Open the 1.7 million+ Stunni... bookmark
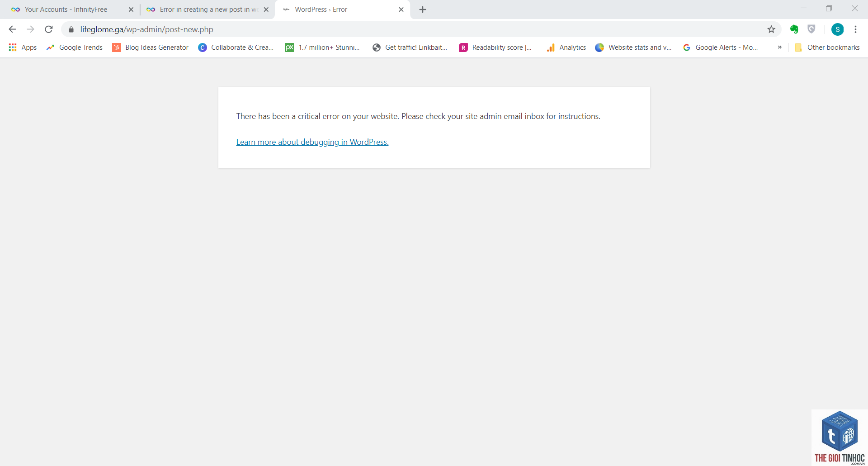The width and height of the screenshot is (868, 466). tap(322, 48)
